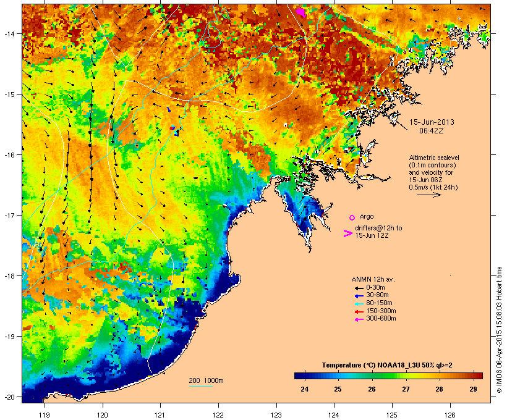
Task: Click latitude label -17
Action: point(9,215)
